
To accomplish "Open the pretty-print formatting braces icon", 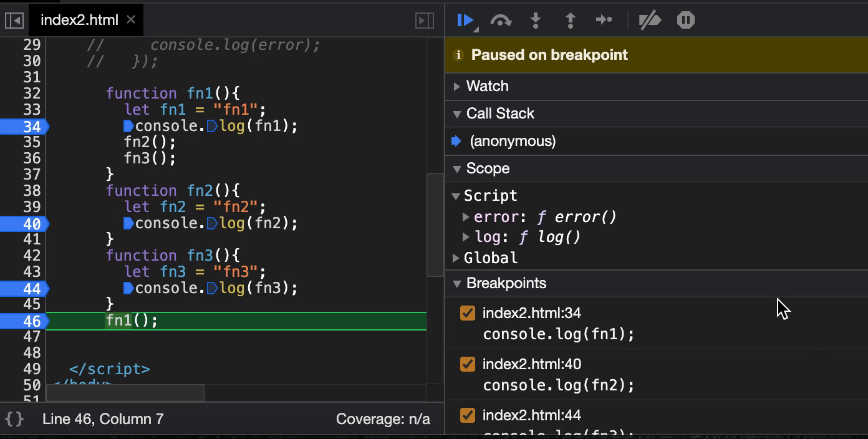I will (x=14, y=418).
